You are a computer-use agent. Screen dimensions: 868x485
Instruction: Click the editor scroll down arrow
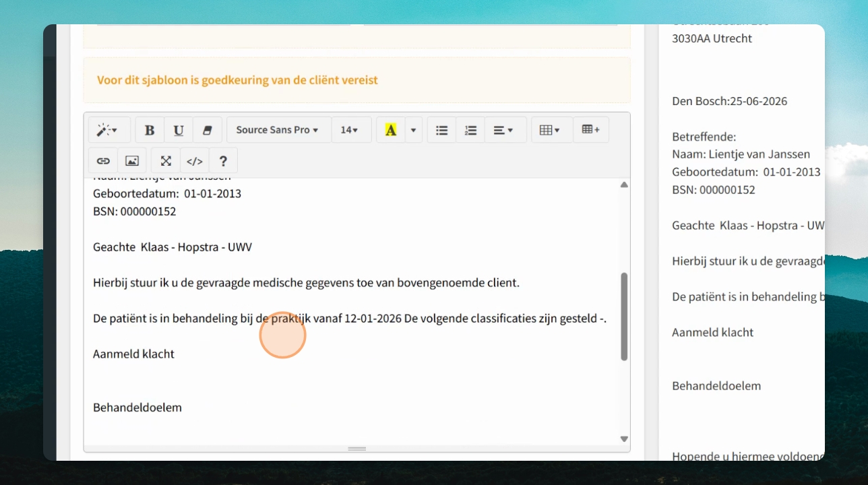(624, 439)
